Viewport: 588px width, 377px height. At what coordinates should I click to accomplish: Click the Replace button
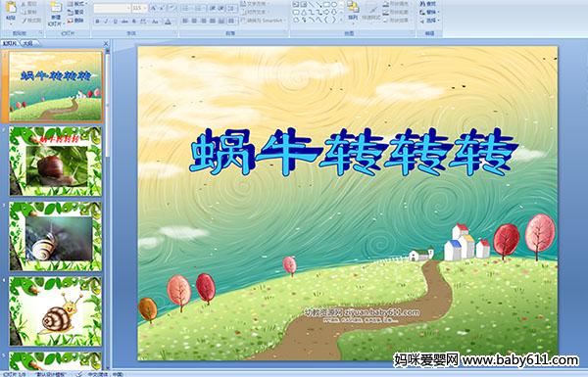coord(428,12)
